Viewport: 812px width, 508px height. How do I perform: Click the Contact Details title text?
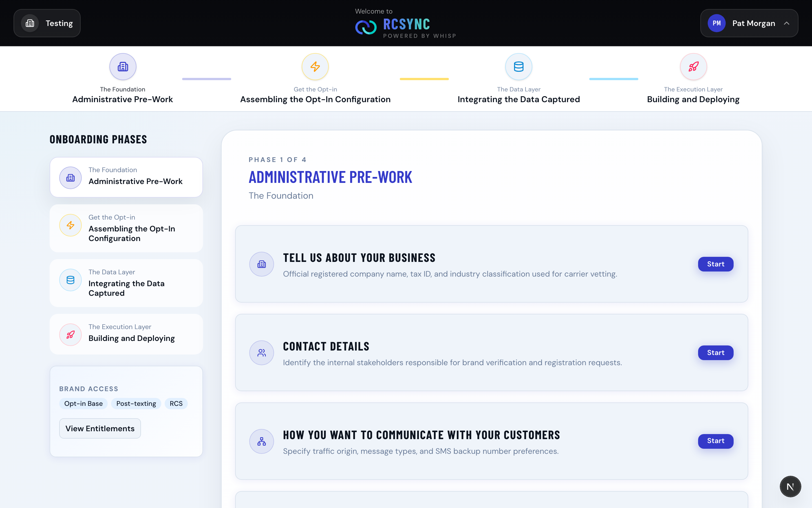[x=326, y=346]
